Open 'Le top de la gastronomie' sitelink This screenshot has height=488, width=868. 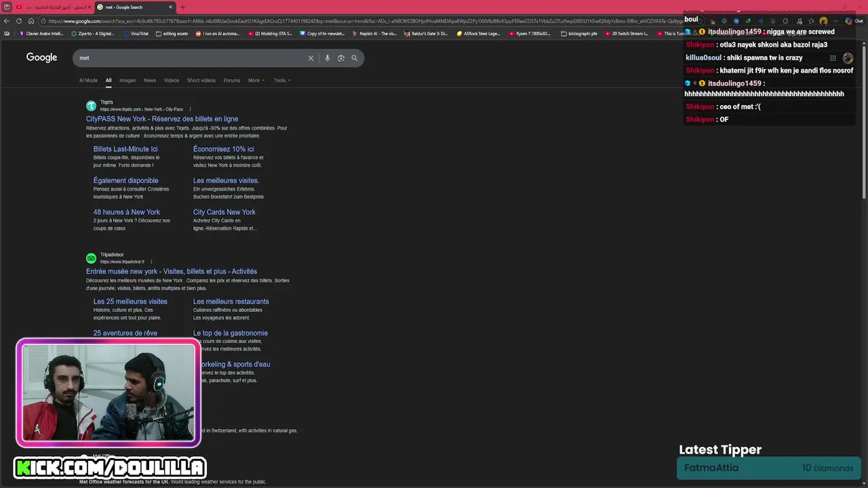tap(231, 333)
